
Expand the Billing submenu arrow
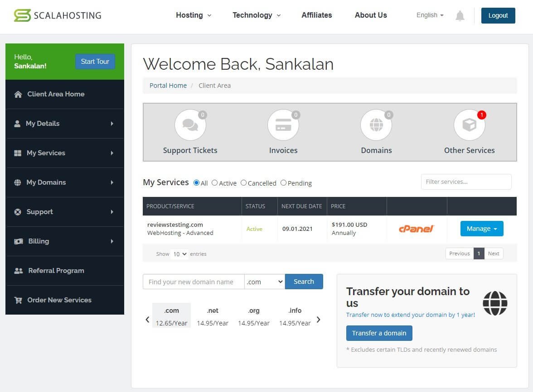pyautogui.click(x=112, y=241)
